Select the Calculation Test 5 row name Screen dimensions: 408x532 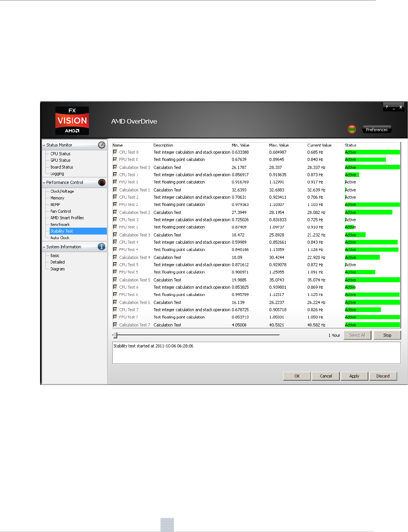(134, 280)
